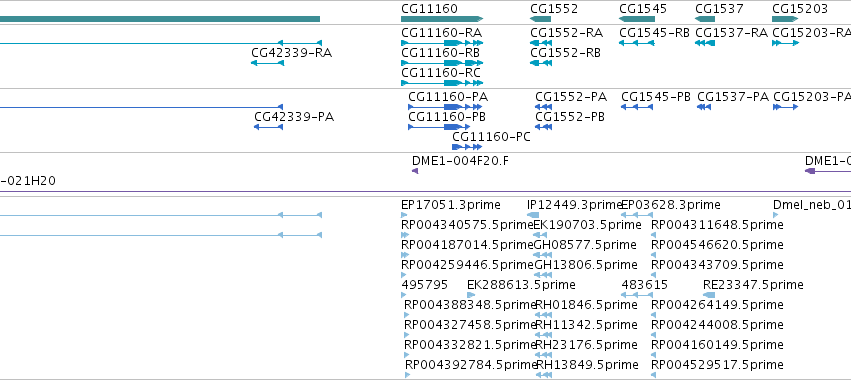Click the DME1-004F20.F purple arrowhead

point(415,171)
